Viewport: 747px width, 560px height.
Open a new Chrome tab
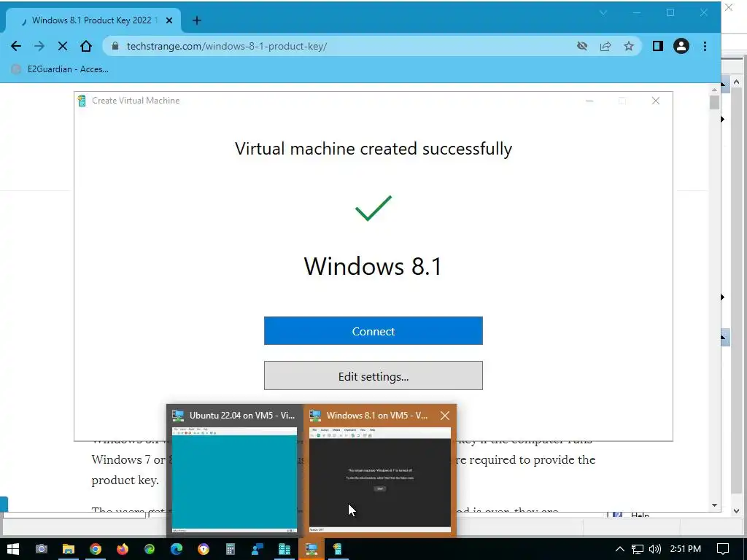click(x=197, y=20)
